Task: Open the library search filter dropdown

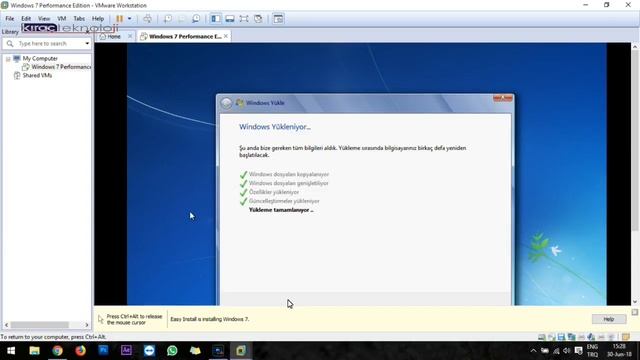Action: [x=87, y=43]
